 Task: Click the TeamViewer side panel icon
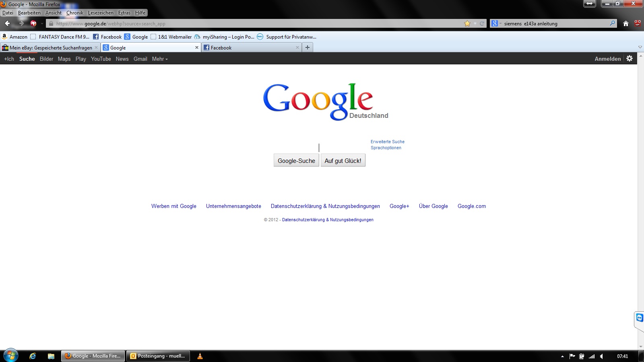click(x=640, y=318)
